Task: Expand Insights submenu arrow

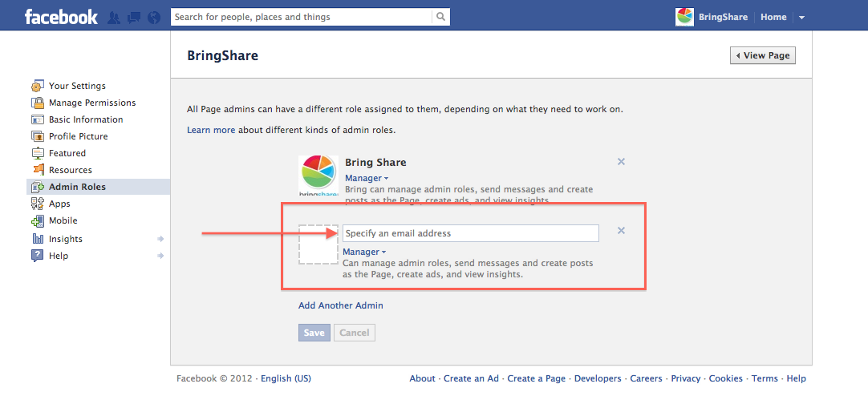Action: pos(160,239)
